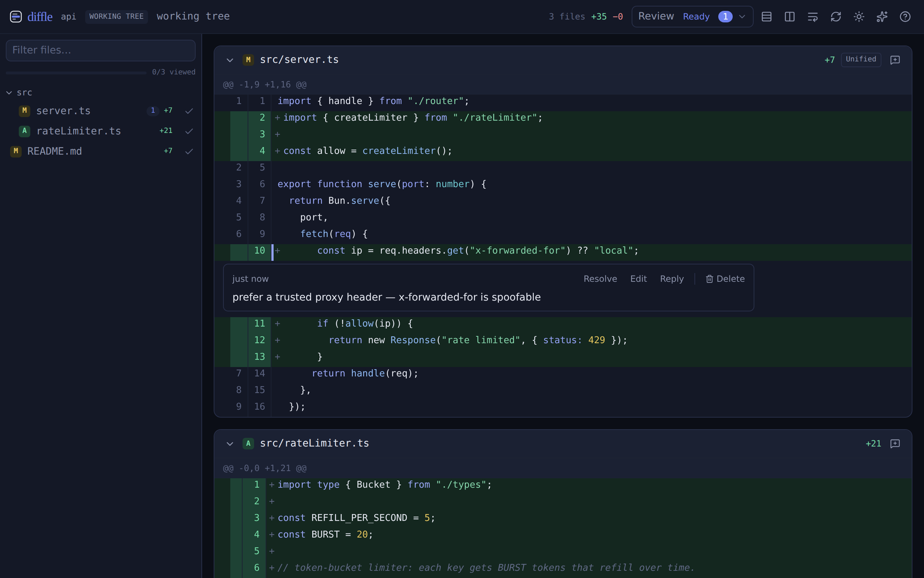
Task: Toggle line wrap icon in toolbar
Action: pyautogui.click(x=812, y=17)
